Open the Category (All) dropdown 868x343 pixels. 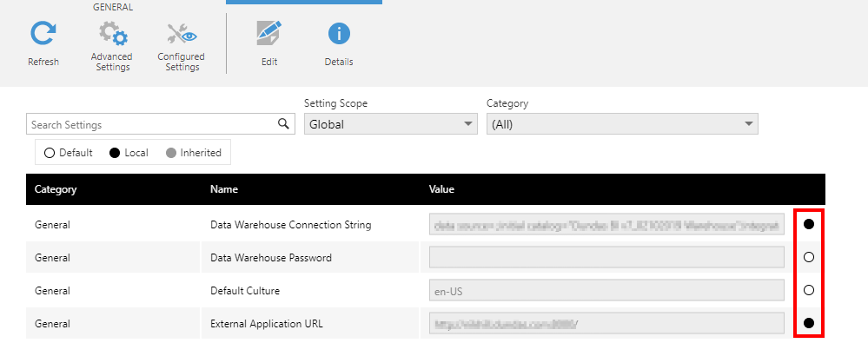tap(622, 124)
